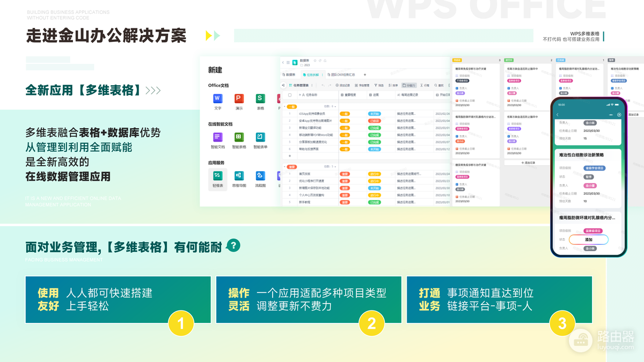Click 添加记录 in the toolbar

pyautogui.click(x=343, y=85)
